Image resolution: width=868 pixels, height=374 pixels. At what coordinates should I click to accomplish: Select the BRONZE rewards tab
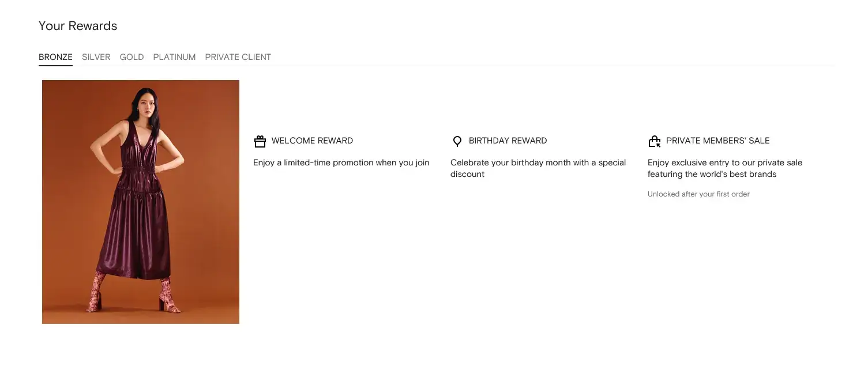(55, 57)
